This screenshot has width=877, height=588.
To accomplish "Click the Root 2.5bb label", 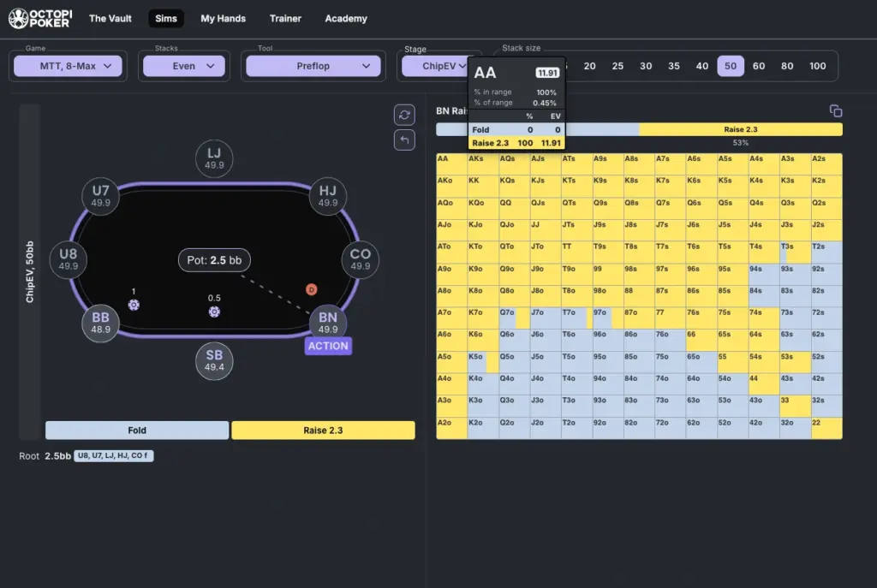I will tap(45, 456).
